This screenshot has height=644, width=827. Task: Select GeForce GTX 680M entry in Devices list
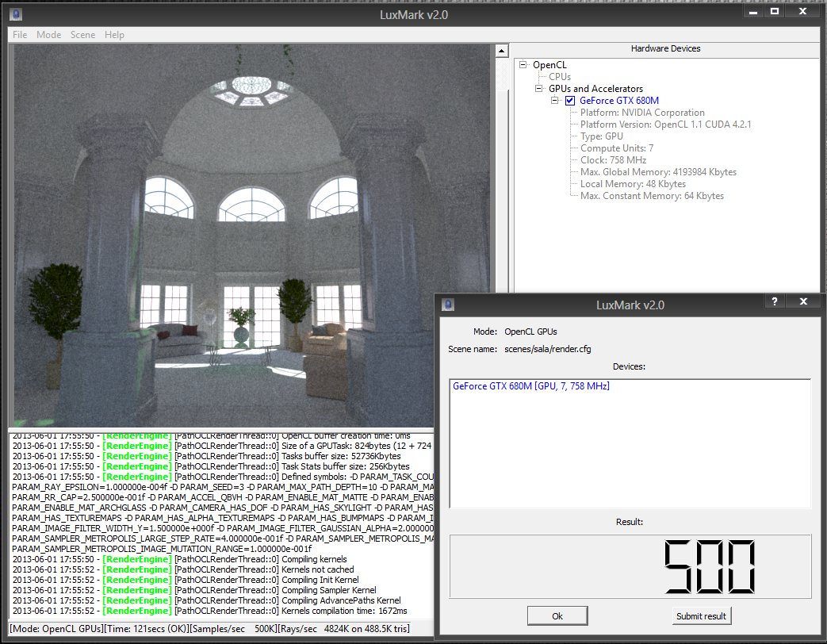(531, 386)
